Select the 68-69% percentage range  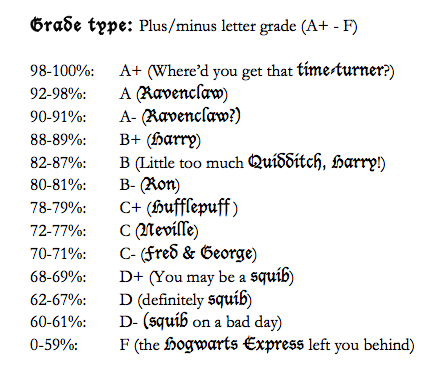58,277
